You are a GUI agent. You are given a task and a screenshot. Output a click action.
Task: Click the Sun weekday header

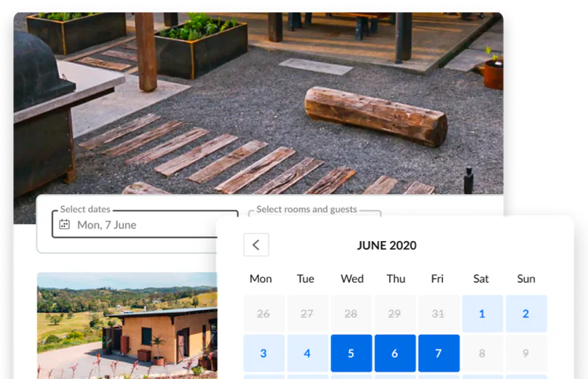click(x=526, y=279)
